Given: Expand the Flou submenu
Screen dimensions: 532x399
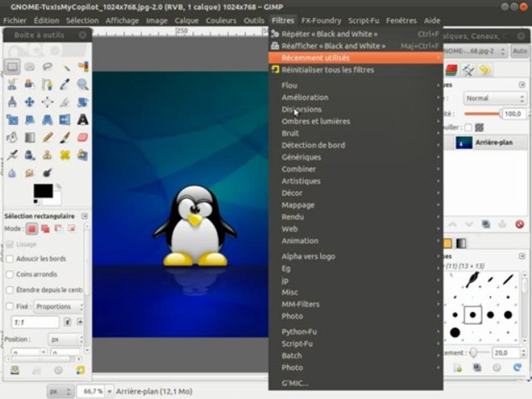Looking at the screenshot, I should coord(356,85).
